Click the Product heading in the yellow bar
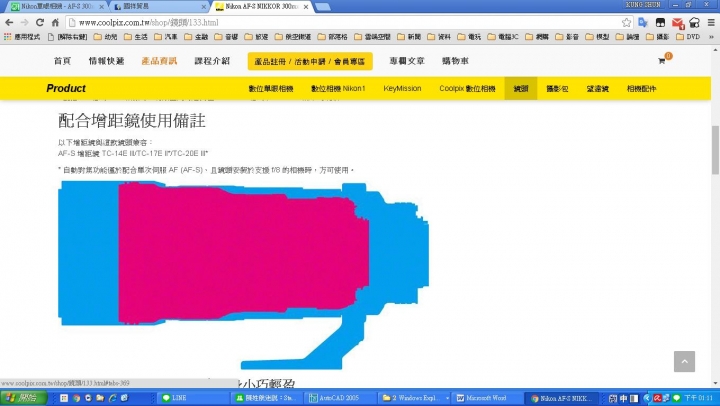The height and width of the screenshot is (406, 720). 66,88
